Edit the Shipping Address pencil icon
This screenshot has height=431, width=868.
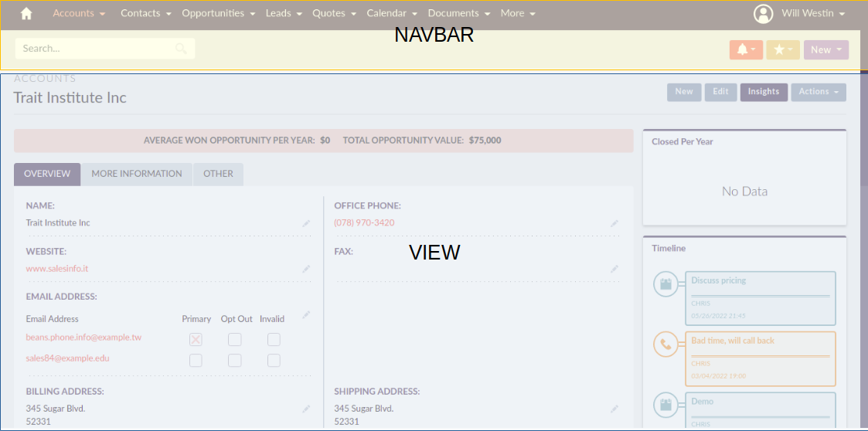point(614,409)
